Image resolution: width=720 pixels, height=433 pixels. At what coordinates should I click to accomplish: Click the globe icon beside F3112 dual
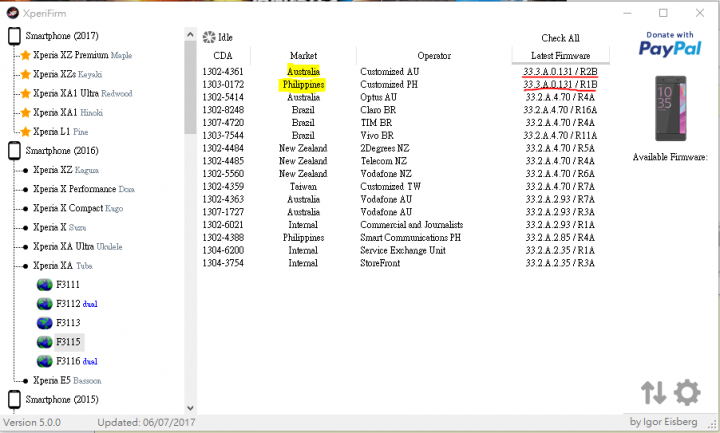(45, 304)
